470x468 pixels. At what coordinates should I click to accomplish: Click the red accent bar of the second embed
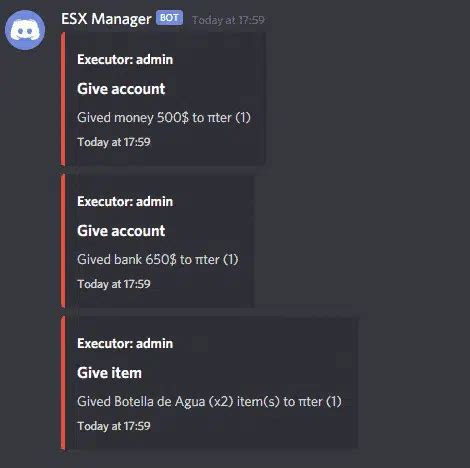point(63,241)
